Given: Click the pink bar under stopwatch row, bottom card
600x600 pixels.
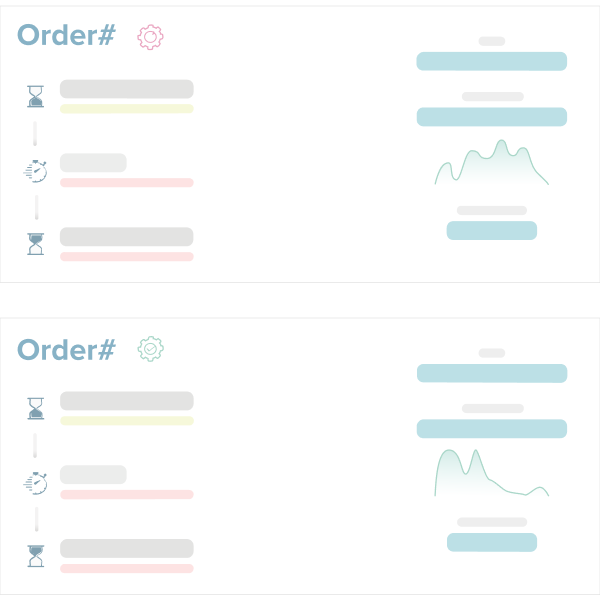Looking at the screenshot, I should (x=126, y=495).
